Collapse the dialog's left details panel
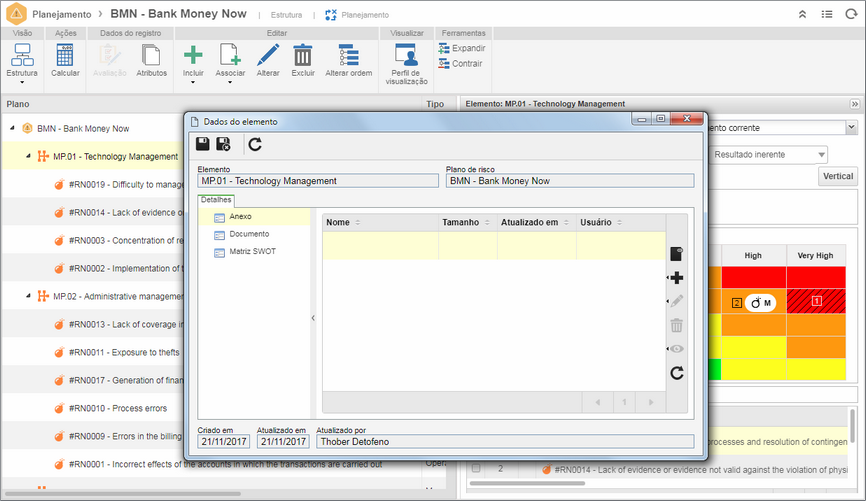The width and height of the screenshot is (866, 501). [313, 318]
